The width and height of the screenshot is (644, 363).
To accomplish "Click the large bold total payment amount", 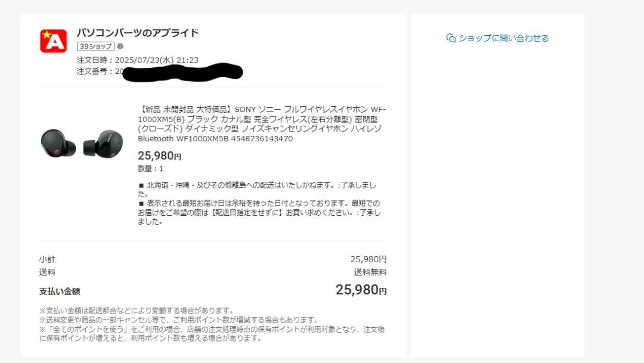I will point(361,290).
